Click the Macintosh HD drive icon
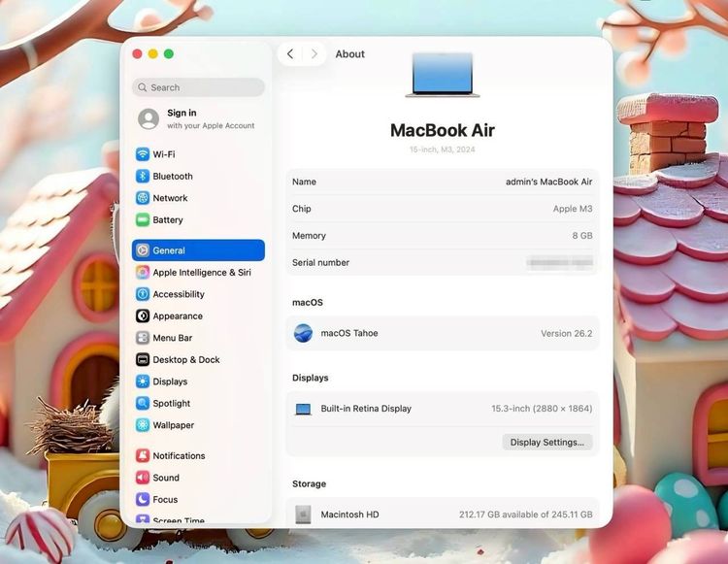The height and width of the screenshot is (564, 728). (303, 514)
